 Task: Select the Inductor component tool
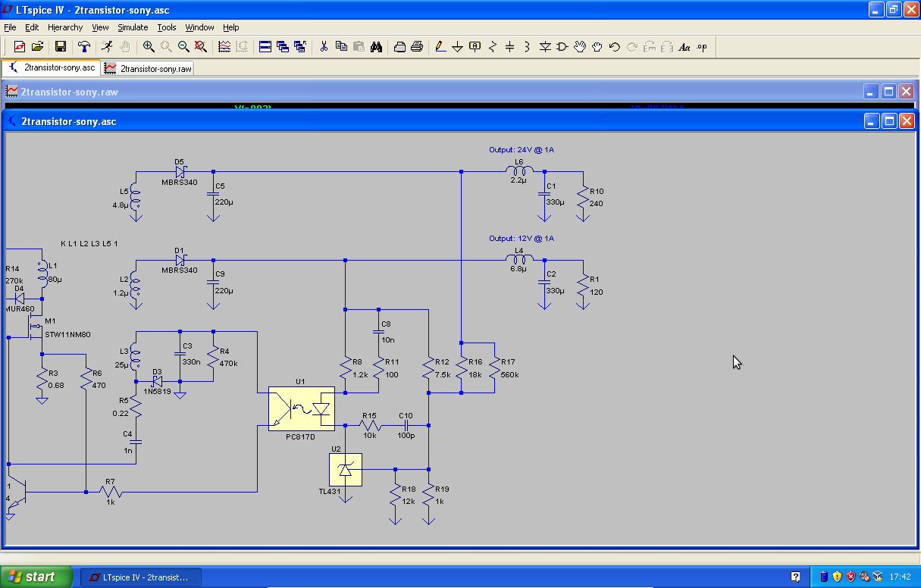tap(528, 47)
